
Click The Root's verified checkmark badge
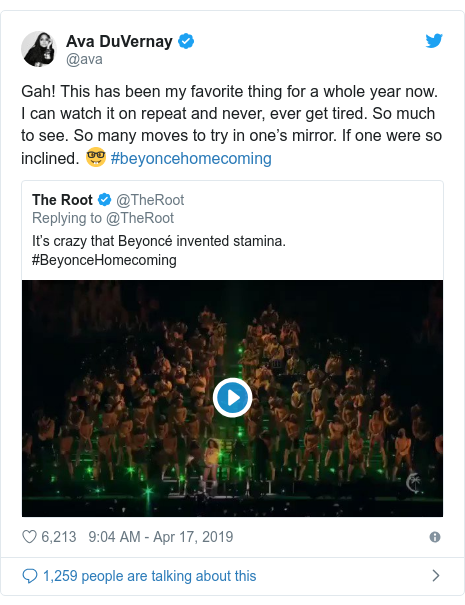(104, 200)
